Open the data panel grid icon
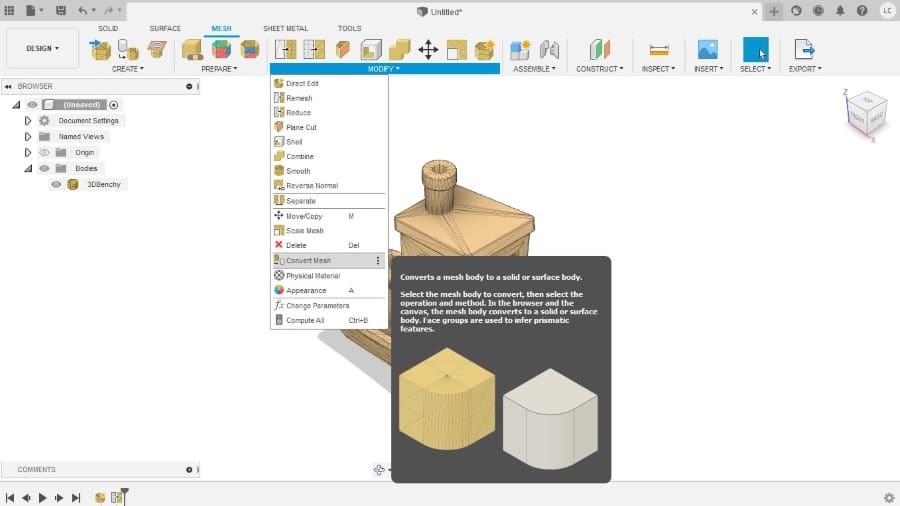Viewport: 900px width, 506px height. click(9, 10)
